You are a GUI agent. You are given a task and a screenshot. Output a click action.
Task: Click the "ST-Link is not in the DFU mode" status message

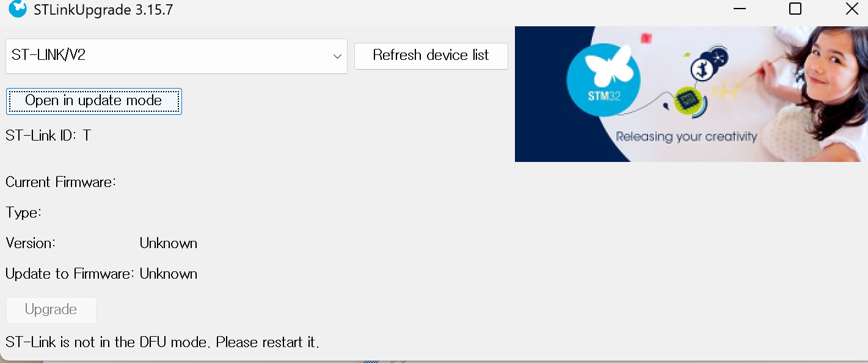(x=162, y=342)
